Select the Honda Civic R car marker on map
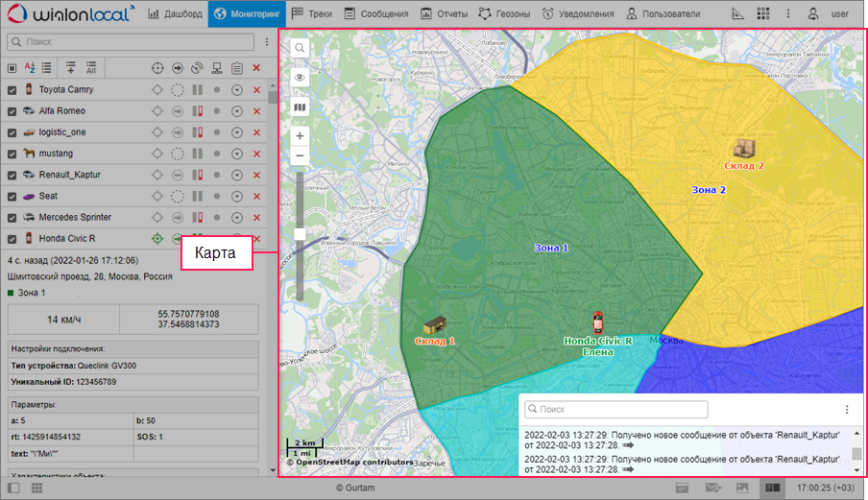This screenshot has height=500, width=868. (x=598, y=322)
